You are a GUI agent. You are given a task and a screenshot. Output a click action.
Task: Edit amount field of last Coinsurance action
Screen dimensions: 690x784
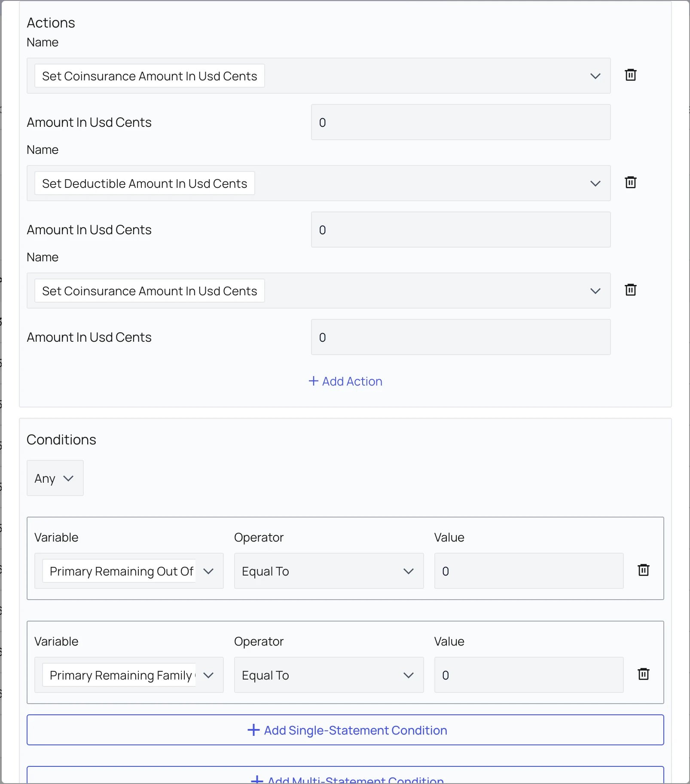pyautogui.click(x=461, y=337)
